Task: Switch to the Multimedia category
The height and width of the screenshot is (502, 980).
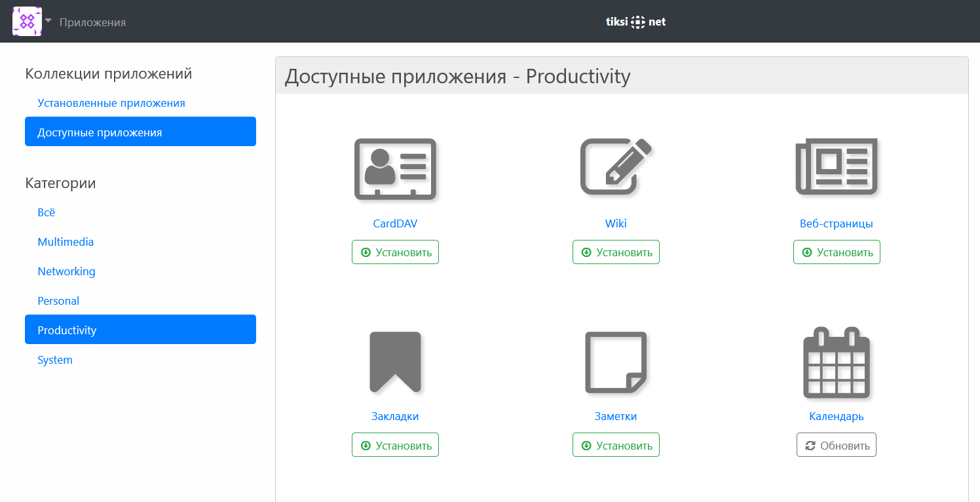Action: pyautogui.click(x=66, y=242)
